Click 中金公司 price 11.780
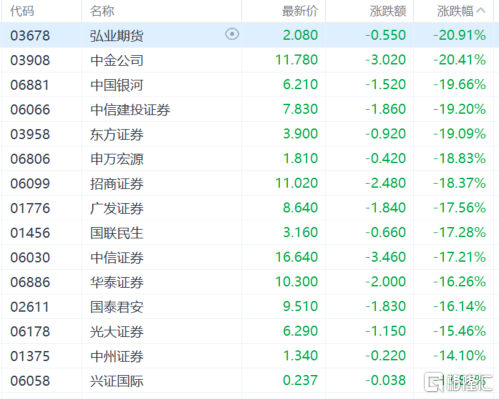Viewport: 499px width, 399px height. (297, 60)
